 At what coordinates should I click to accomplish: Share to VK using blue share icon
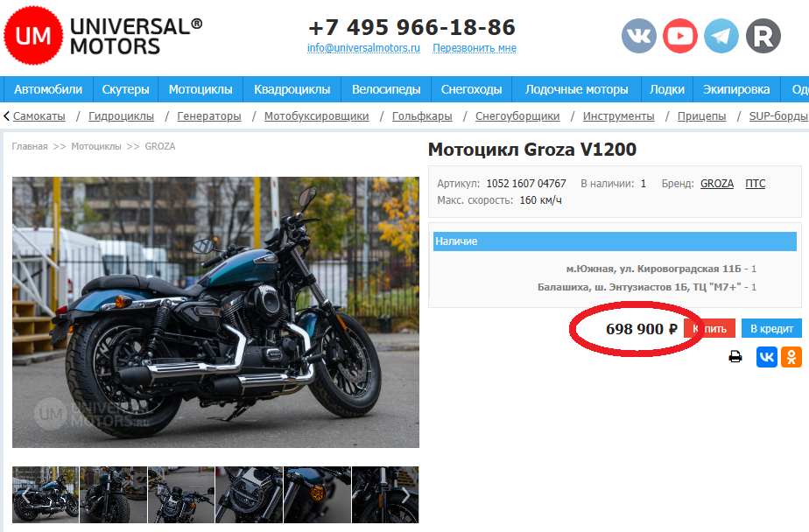tap(767, 357)
